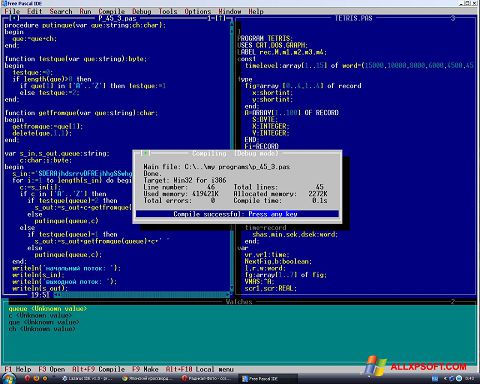Screen dimensions: 480x384
Task: Switch to the Chrome browser taskbar button
Action: coord(148,379)
